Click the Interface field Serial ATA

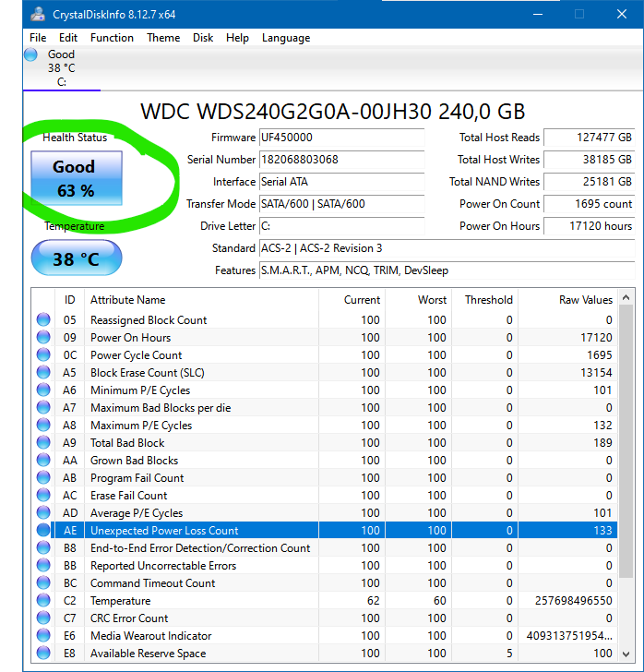coord(341,182)
